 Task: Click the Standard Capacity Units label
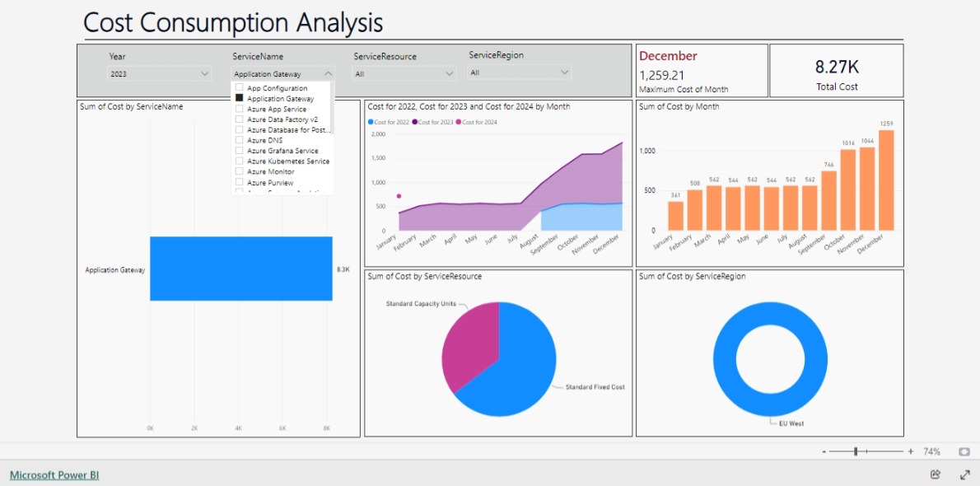pyautogui.click(x=422, y=304)
